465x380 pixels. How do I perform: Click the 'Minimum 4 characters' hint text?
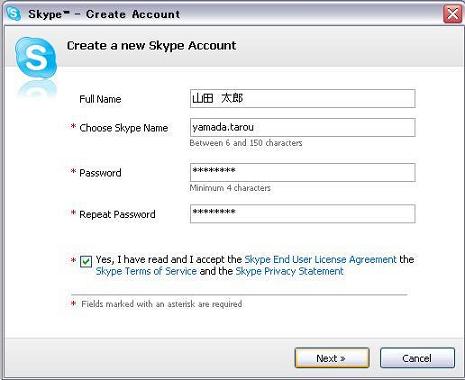pos(230,188)
